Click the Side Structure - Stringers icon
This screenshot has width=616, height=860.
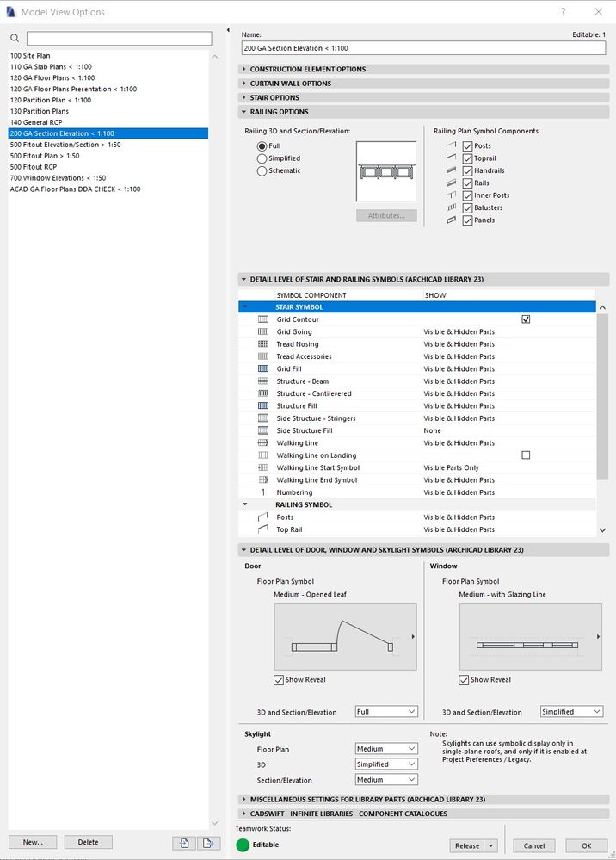click(x=263, y=418)
